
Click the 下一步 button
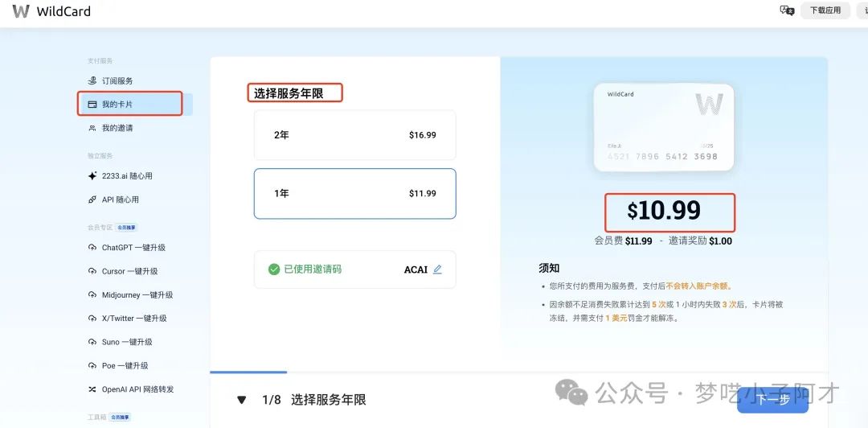tap(772, 399)
